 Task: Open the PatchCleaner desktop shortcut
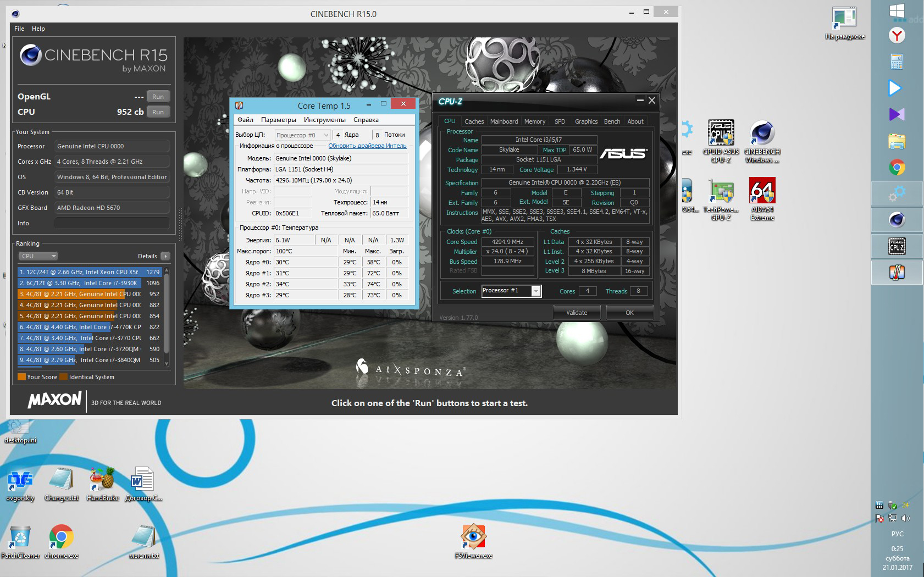tap(20, 542)
